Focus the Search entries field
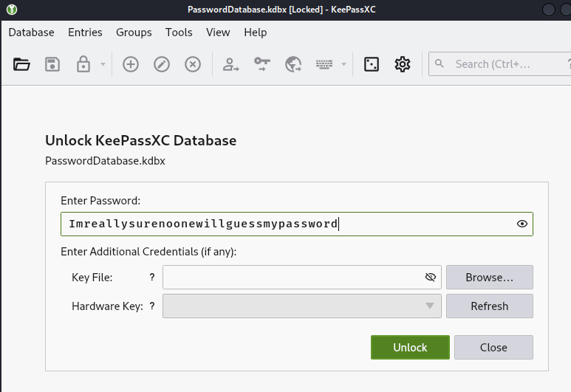571x392 pixels. (499, 64)
